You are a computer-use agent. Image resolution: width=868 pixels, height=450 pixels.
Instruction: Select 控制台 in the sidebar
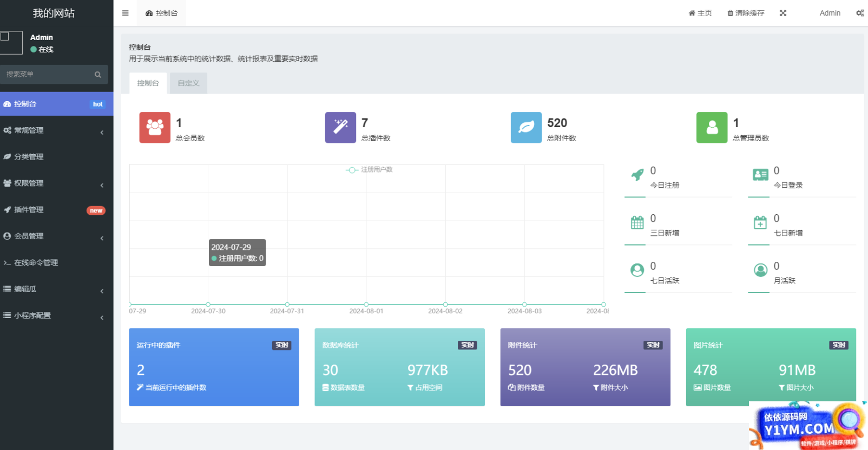click(56, 104)
